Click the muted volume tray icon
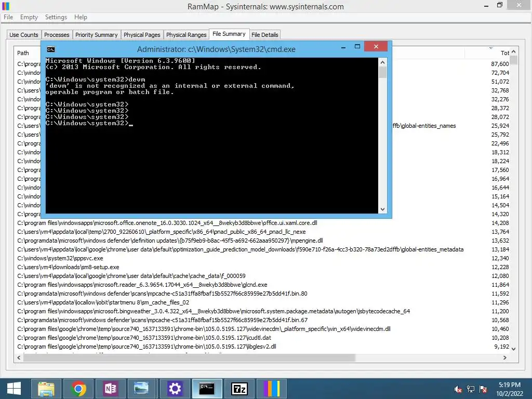The width and height of the screenshot is (532, 399). (x=458, y=389)
